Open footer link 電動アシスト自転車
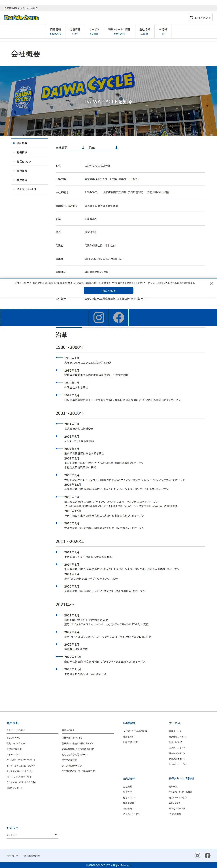Screen dimensions: 217x868 coord(16,743)
